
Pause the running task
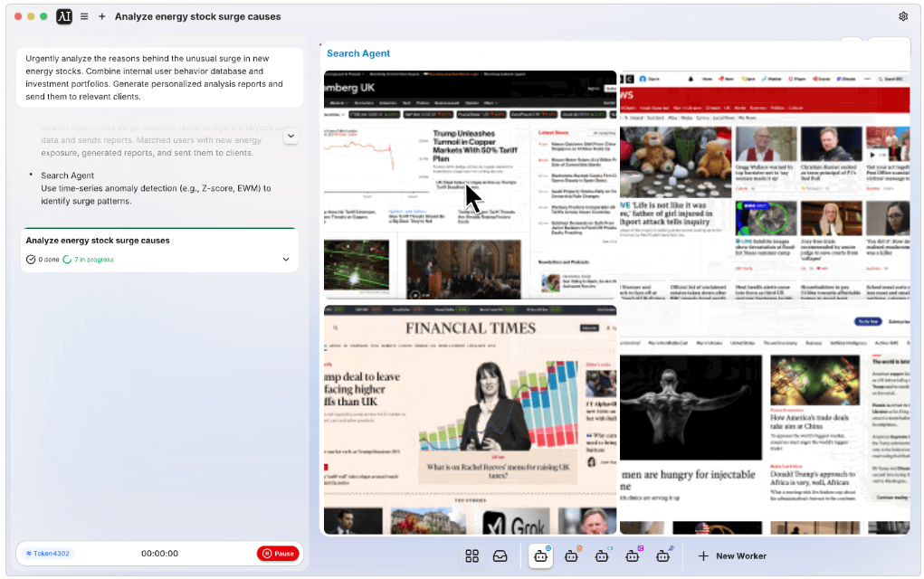278,554
